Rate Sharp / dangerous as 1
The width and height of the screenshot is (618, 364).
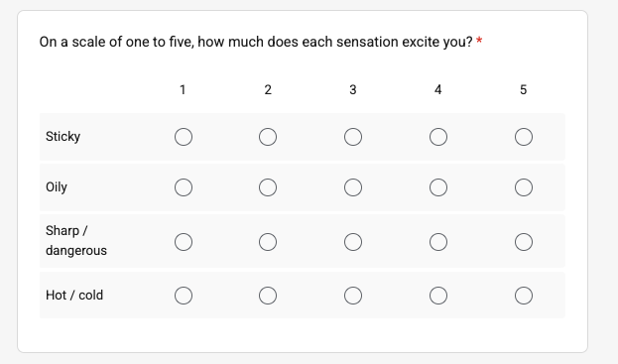(184, 242)
